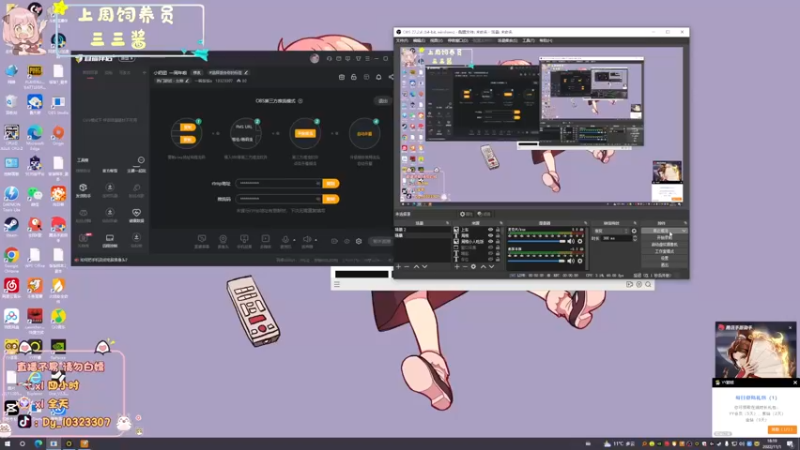The width and height of the screenshot is (800, 450).
Task: Toggle visibility eye of second source row
Action: pos(490,236)
